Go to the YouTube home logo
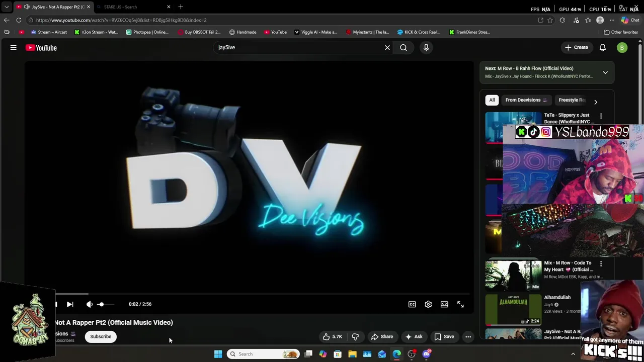Viewport: 644px width, 362px height. click(x=41, y=48)
